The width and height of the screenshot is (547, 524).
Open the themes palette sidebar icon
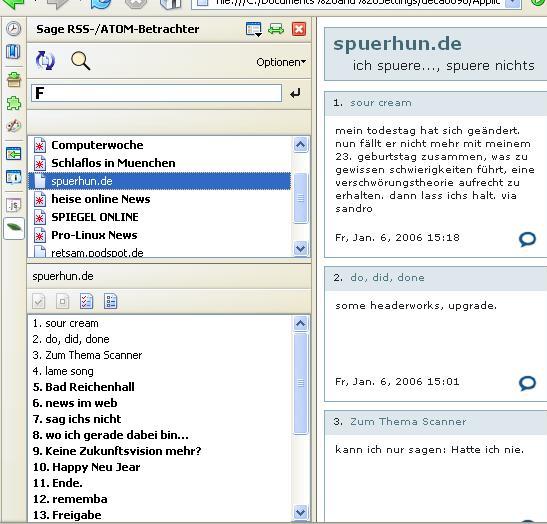tap(14, 126)
